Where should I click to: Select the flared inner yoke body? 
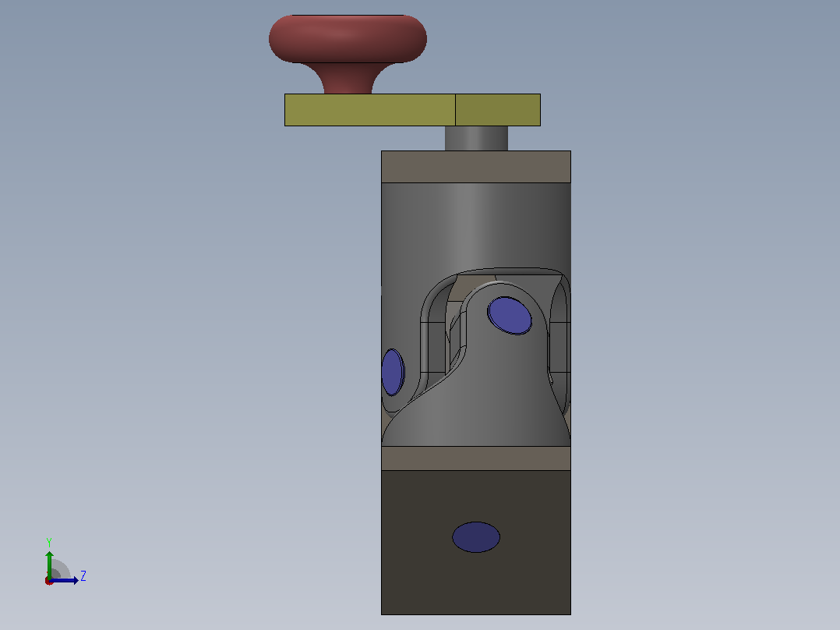[x=482, y=397]
